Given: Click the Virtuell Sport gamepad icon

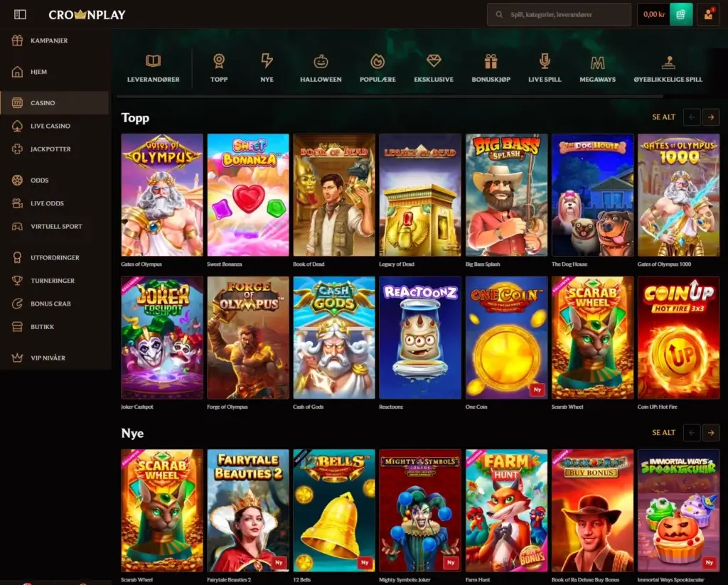Looking at the screenshot, I should click(x=17, y=227).
